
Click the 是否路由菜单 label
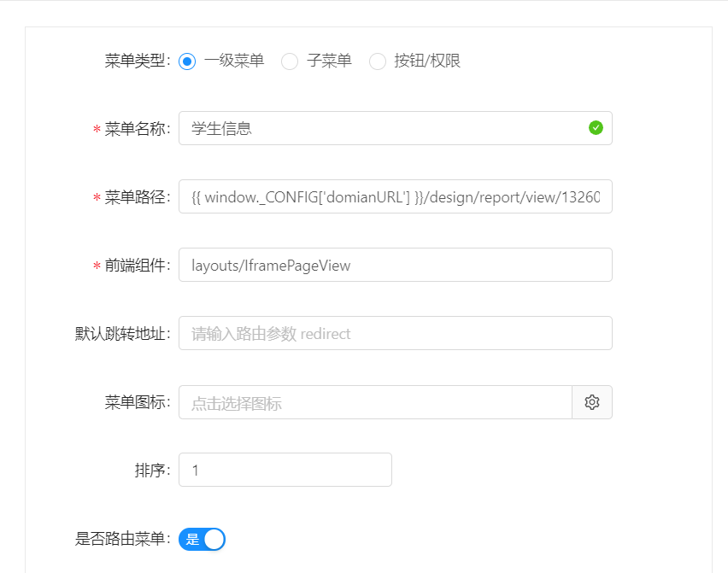coord(123,539)
